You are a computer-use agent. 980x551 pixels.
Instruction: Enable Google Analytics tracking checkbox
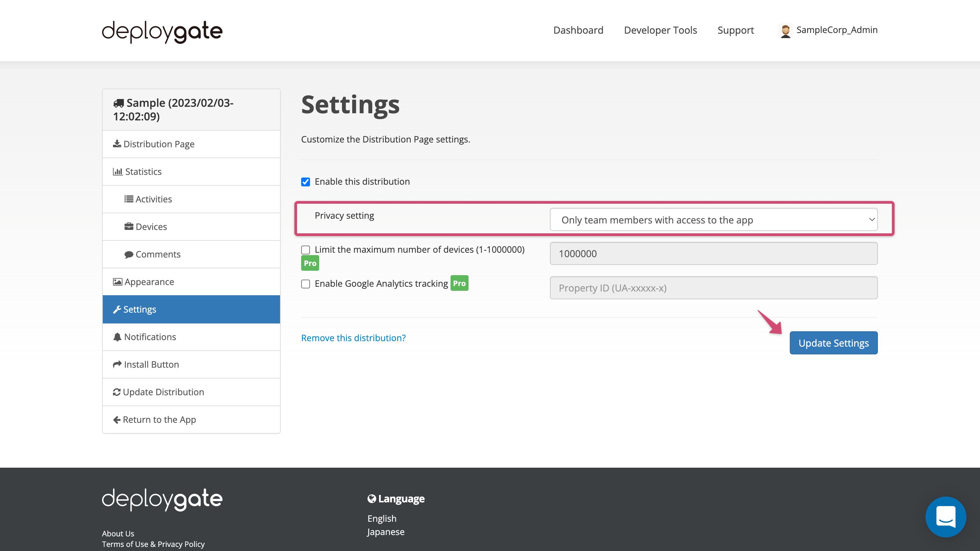click(x=306, y=284)
